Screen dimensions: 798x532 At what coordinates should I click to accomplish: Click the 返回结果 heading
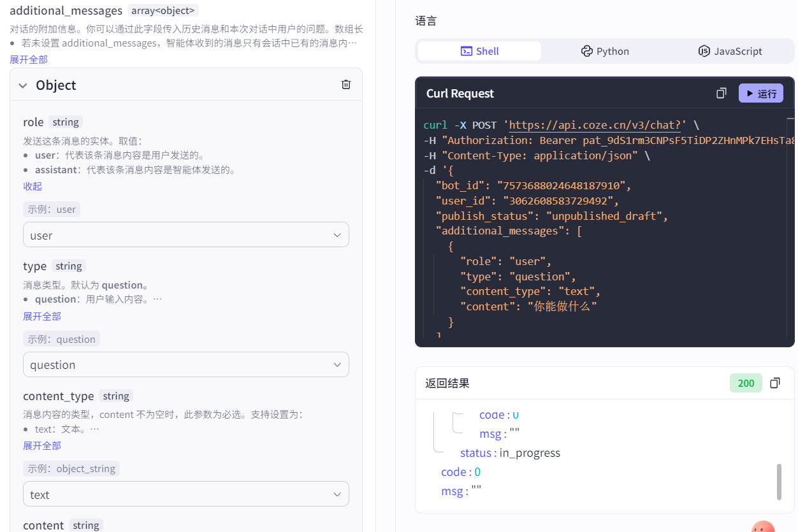[447, 383]
